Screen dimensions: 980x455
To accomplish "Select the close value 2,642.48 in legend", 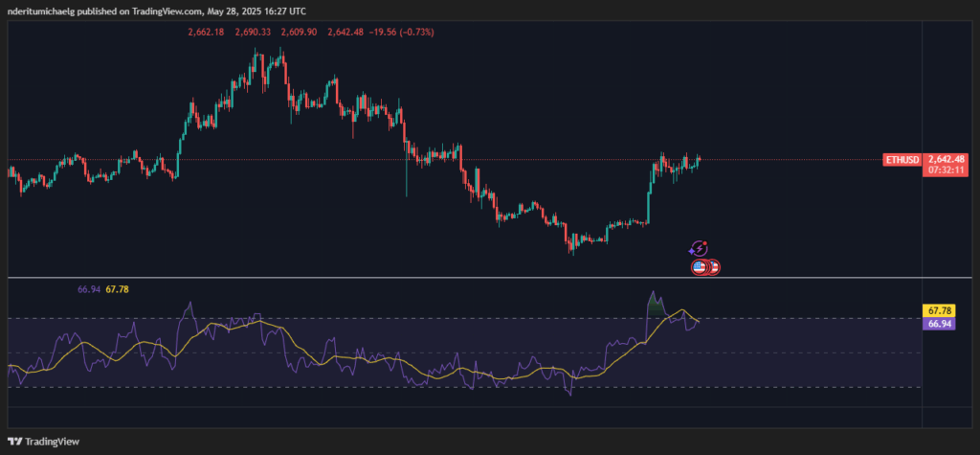I will tap(344, 33).
